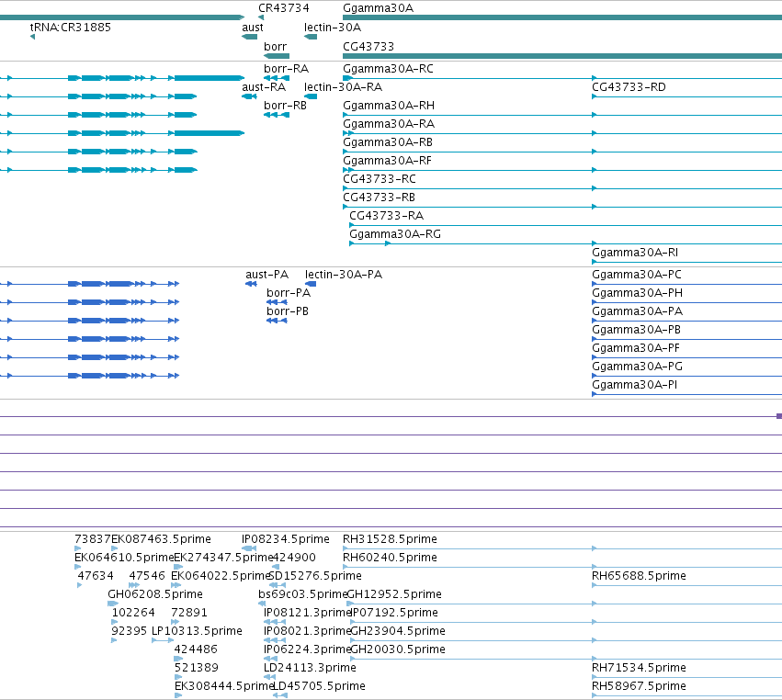Select EST EK087463.5prime

pos(161,539)
